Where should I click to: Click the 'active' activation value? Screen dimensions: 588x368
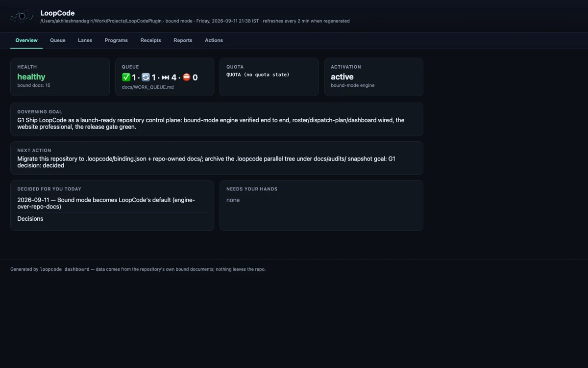tap(342, 77)
